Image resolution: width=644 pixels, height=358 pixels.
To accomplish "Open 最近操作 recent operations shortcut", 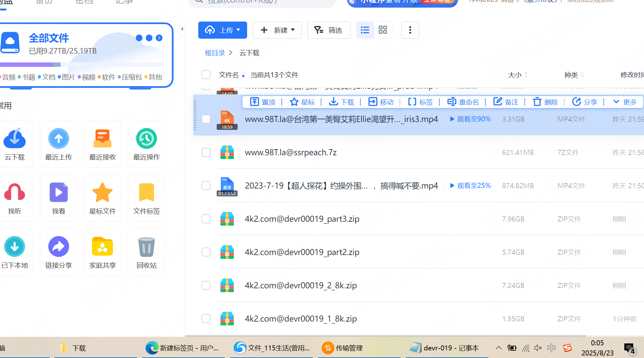I will coord(147,144).
